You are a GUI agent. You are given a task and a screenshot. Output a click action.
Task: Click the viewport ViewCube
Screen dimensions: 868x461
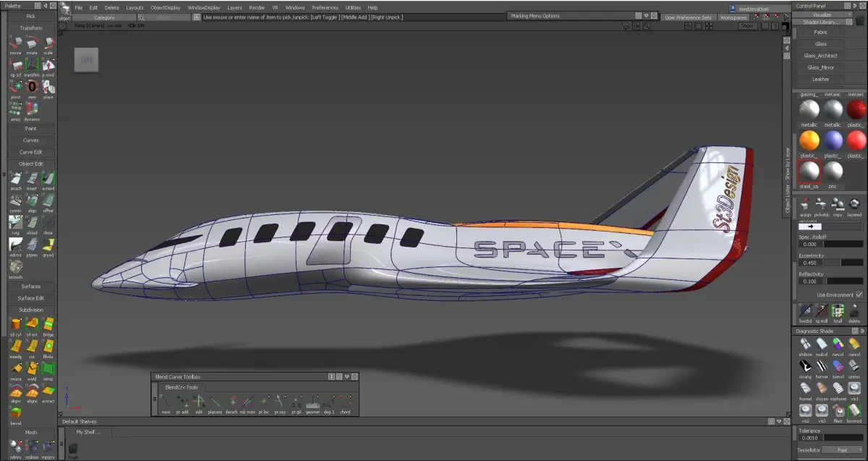pyautogui.click(x=86, y=59)
